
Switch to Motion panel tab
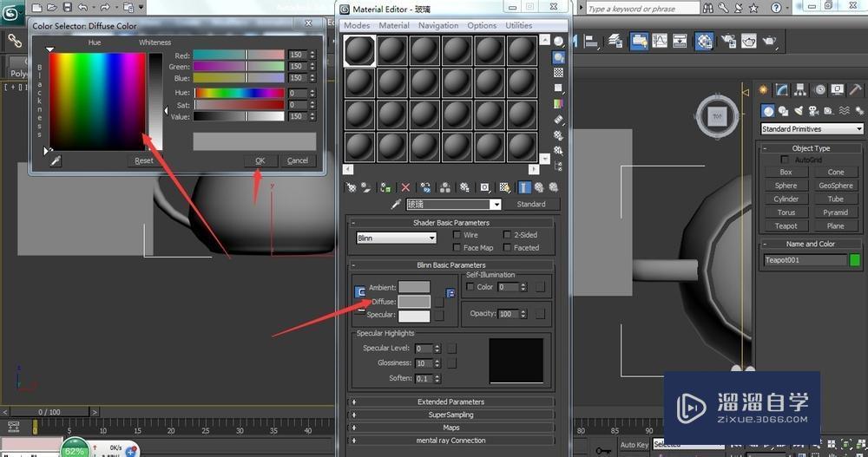820,89
